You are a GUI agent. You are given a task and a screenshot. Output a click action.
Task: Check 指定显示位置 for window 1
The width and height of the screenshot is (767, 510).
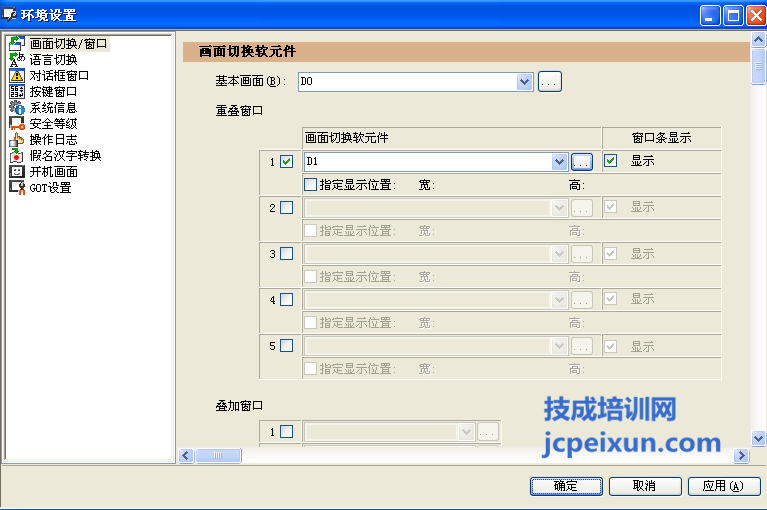pyautogui.click(x=310, y=184)
